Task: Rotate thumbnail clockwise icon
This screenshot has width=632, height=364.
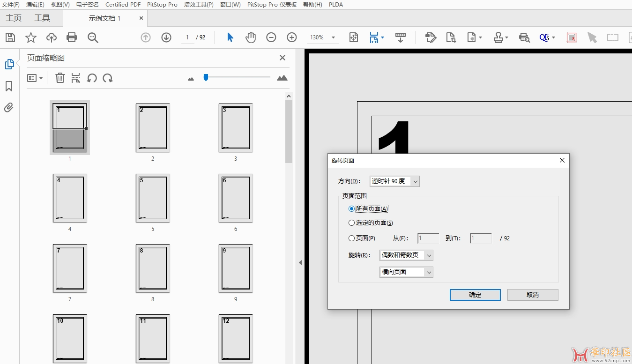Action: pyautogui.click(x=108, y=78)
